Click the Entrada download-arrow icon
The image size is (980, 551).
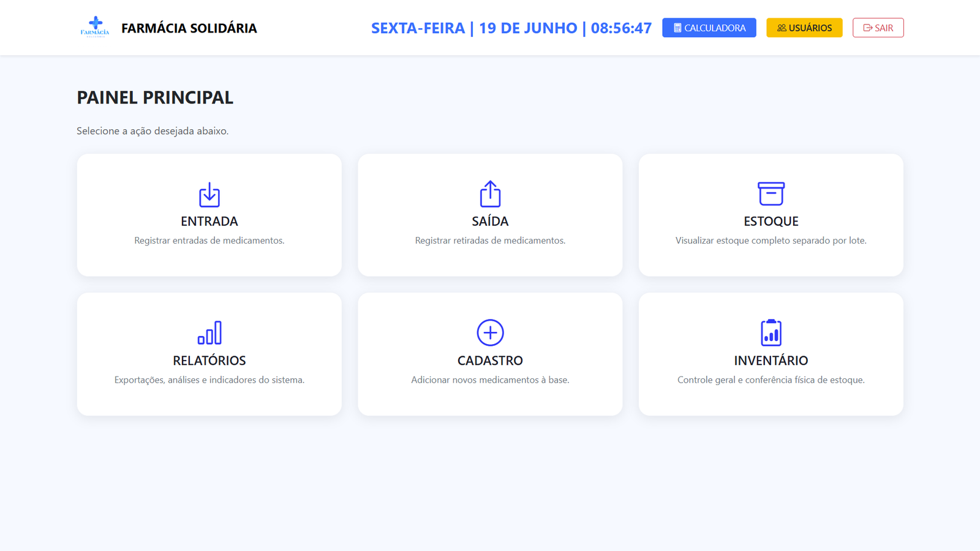click(x=209, y=195)
